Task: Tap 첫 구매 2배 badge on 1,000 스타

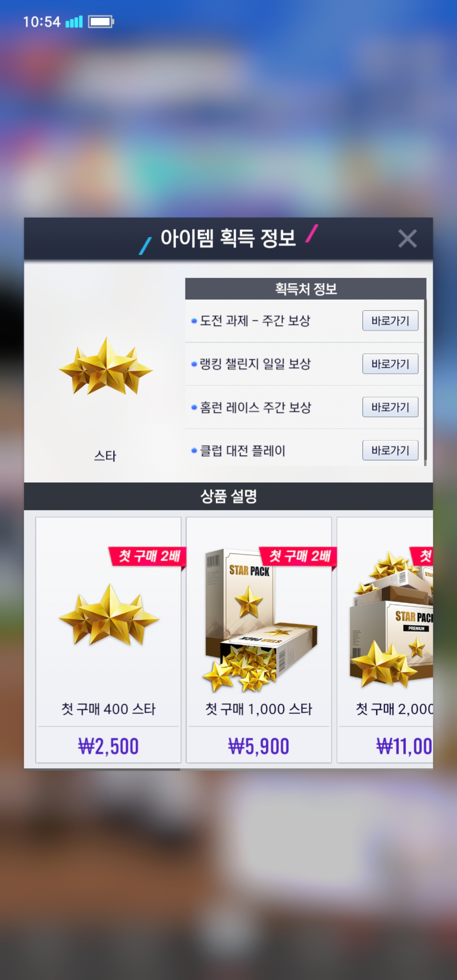Action: 299,556
